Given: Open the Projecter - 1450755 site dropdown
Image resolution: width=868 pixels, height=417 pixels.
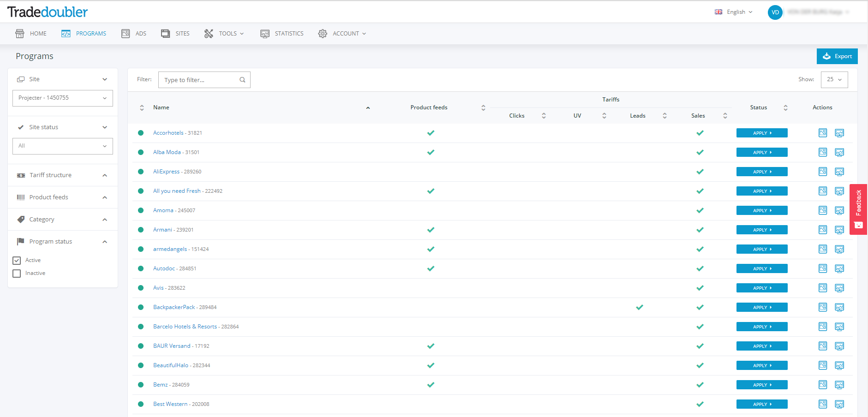Looking at the screenshot, I should pos(63,98).
